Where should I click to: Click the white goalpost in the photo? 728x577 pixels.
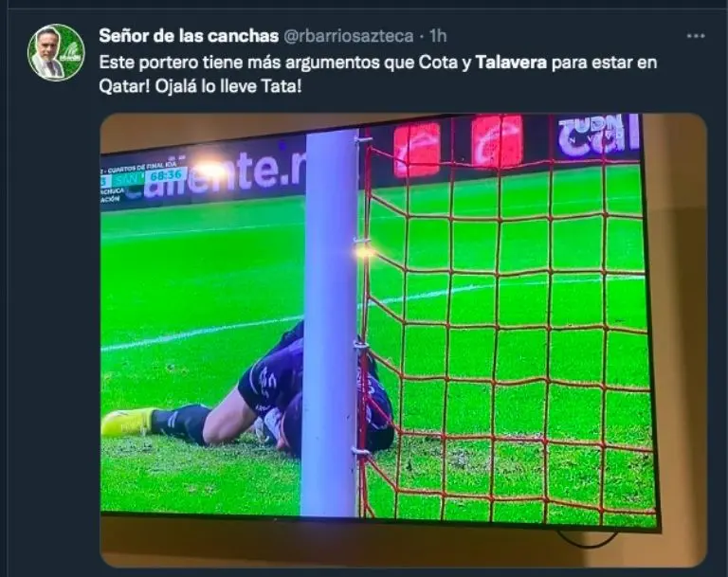pos(331,323)
